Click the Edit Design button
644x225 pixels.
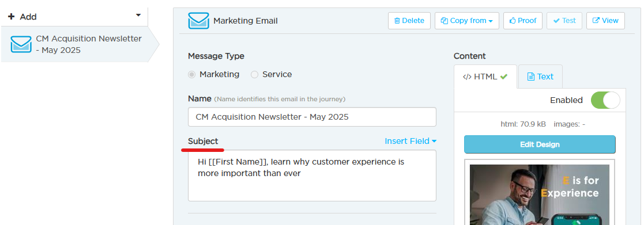pos(540,144)
